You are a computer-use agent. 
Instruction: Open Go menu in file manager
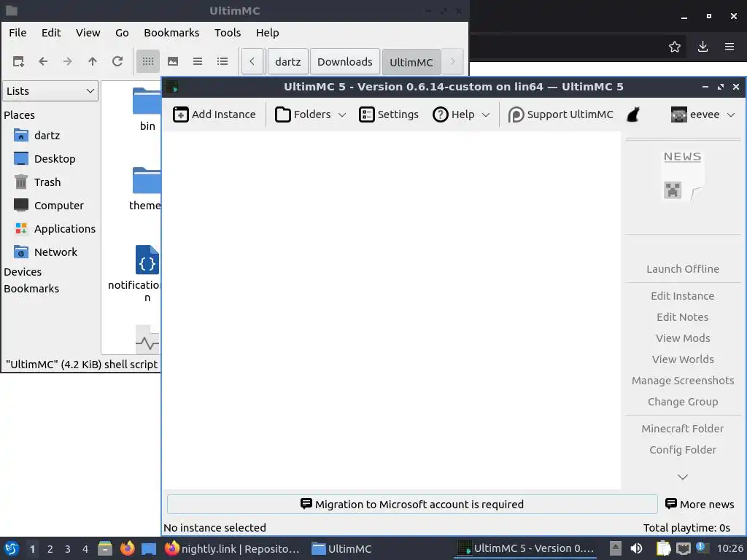tap(122, 33)
